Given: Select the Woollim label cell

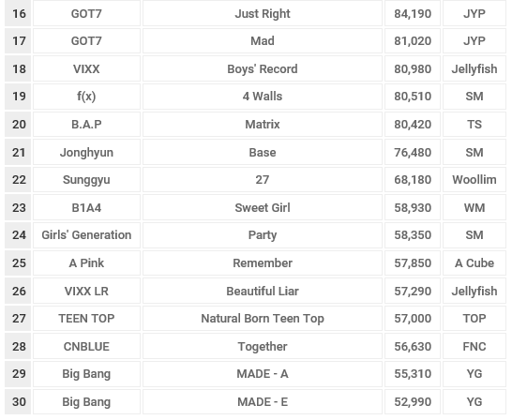Looking at the screenshot, I should [474, 179].
